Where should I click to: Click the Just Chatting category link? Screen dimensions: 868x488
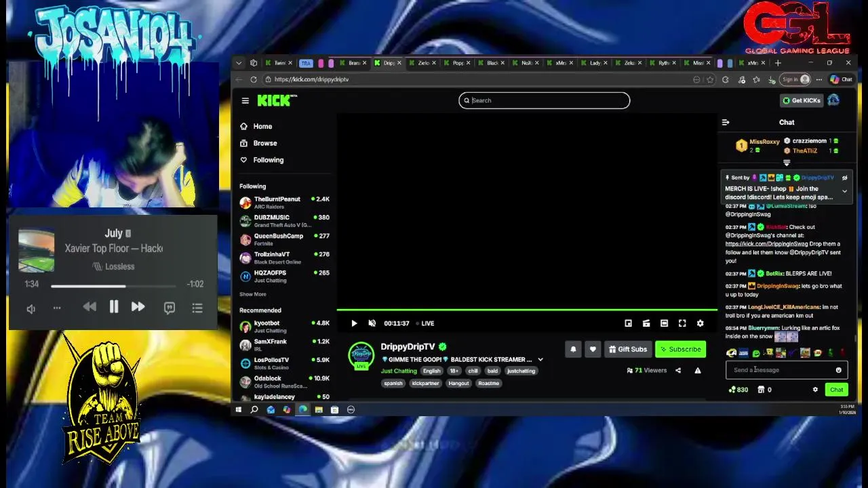399,371
